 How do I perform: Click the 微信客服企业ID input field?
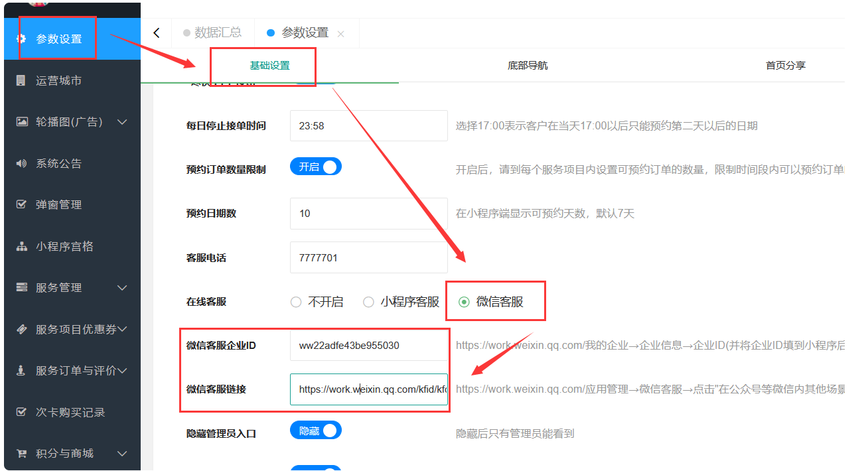(369, 346)
